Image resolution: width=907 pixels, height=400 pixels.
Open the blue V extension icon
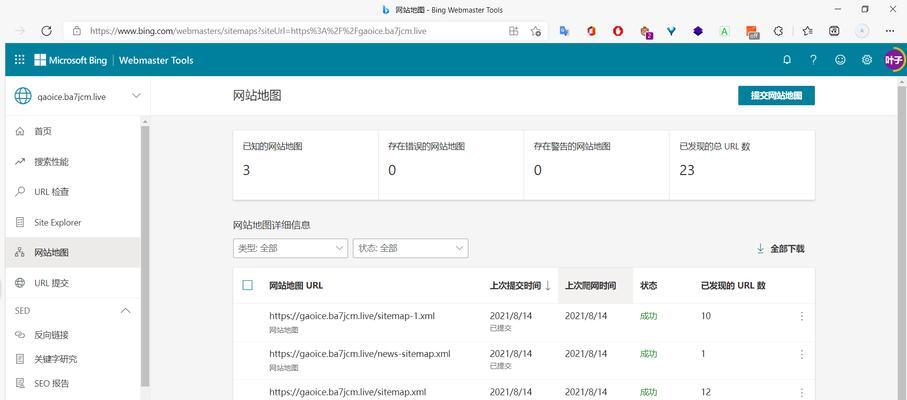[671, 31]
